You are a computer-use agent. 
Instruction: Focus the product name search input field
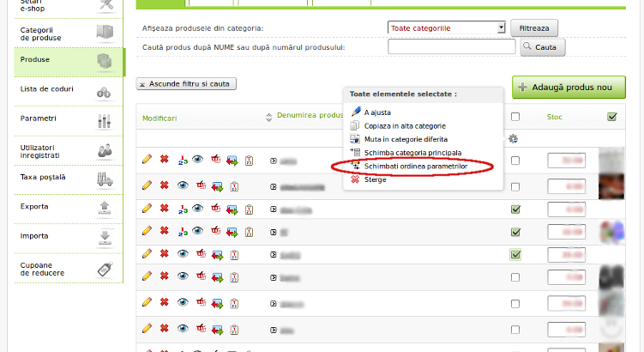point(451,46)
